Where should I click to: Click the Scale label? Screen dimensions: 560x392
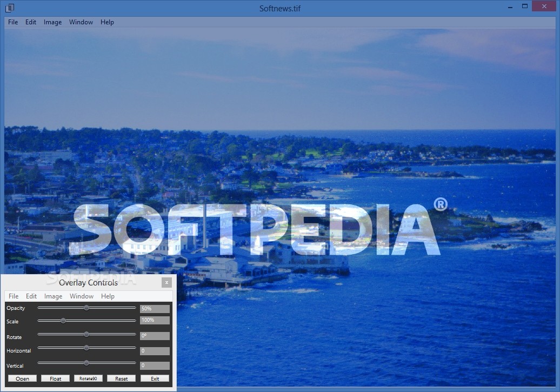point(12,322)
